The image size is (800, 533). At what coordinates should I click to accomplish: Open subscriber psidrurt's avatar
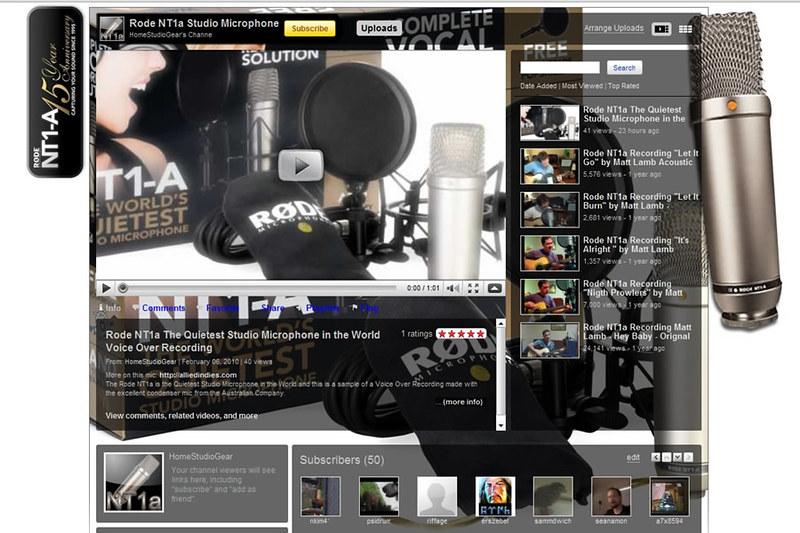click(x=379, y=497)
